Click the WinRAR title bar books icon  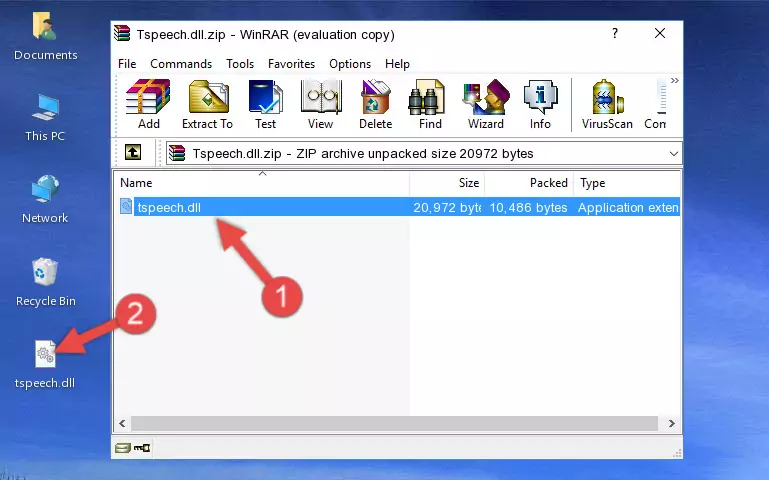(x=122, y=34)
